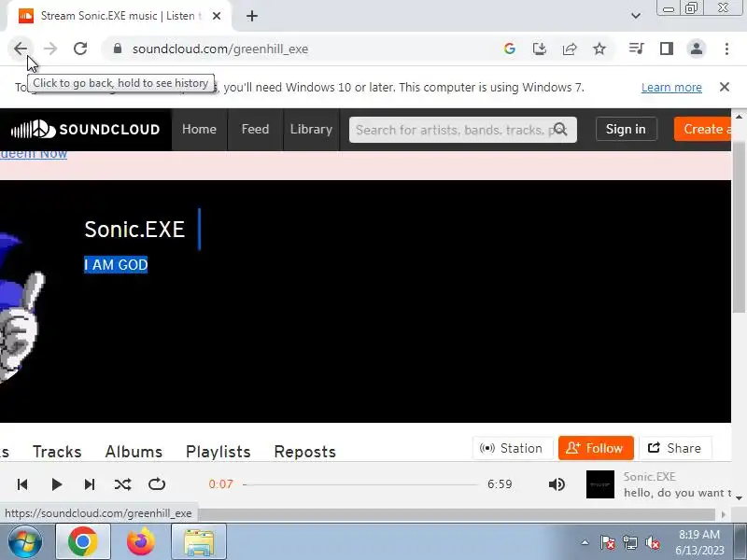Click the now-playing track thumbnail
This screenshot has width=747, height=560.
click(599, 484)
